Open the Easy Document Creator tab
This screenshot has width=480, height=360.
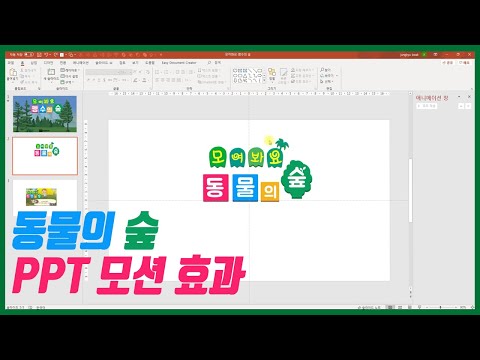click(x=179, y=63)
